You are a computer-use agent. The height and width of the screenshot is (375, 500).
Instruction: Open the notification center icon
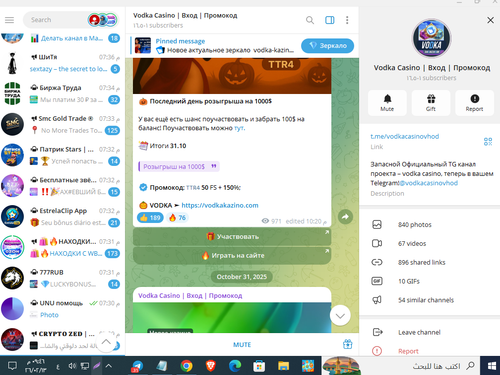click(x=12, y=366)
